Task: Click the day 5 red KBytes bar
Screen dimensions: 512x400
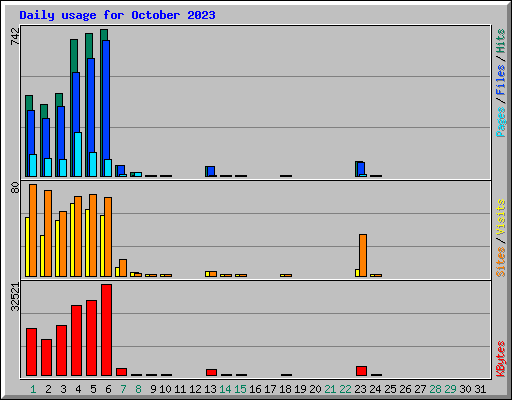Action: (91, 338)
